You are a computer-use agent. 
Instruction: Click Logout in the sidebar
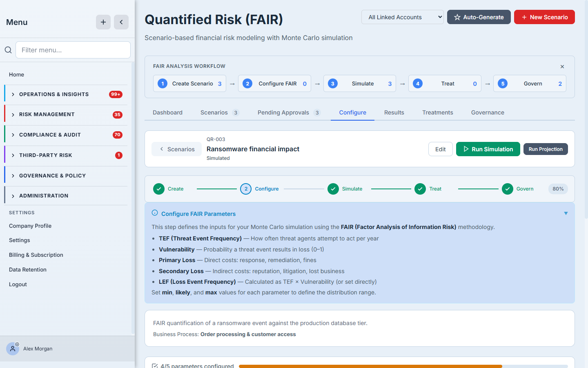pos(18,284)
